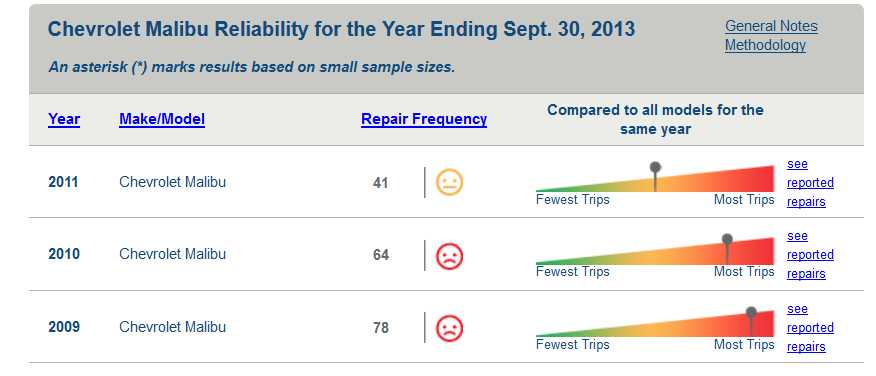Click the neutral face icon for 2011
The height and width of the screenshot is (376, 876).
[449, 183]
